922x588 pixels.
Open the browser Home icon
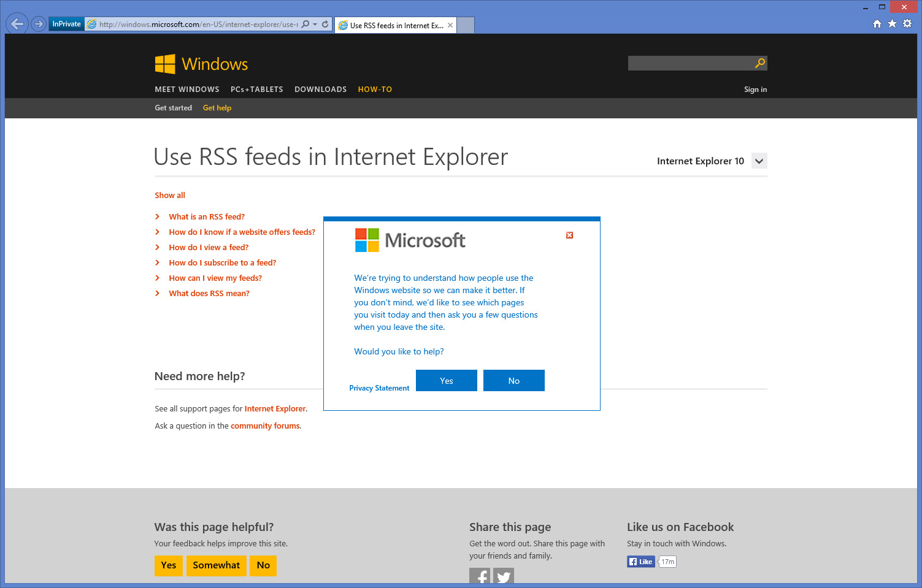(x=877, y=24)
